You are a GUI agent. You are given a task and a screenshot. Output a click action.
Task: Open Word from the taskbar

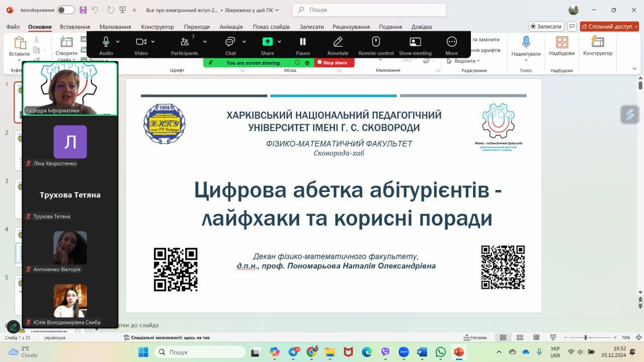tap(422, 352)
